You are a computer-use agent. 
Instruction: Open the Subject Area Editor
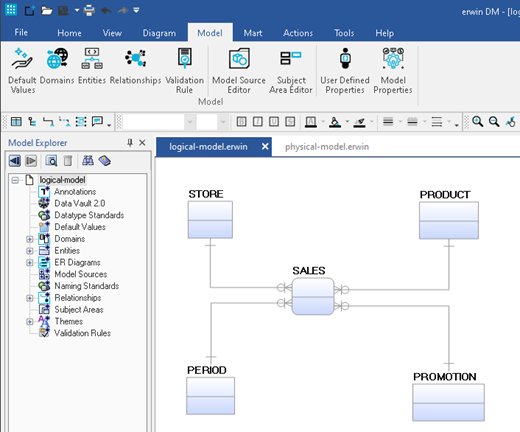(x=291, y=71)
